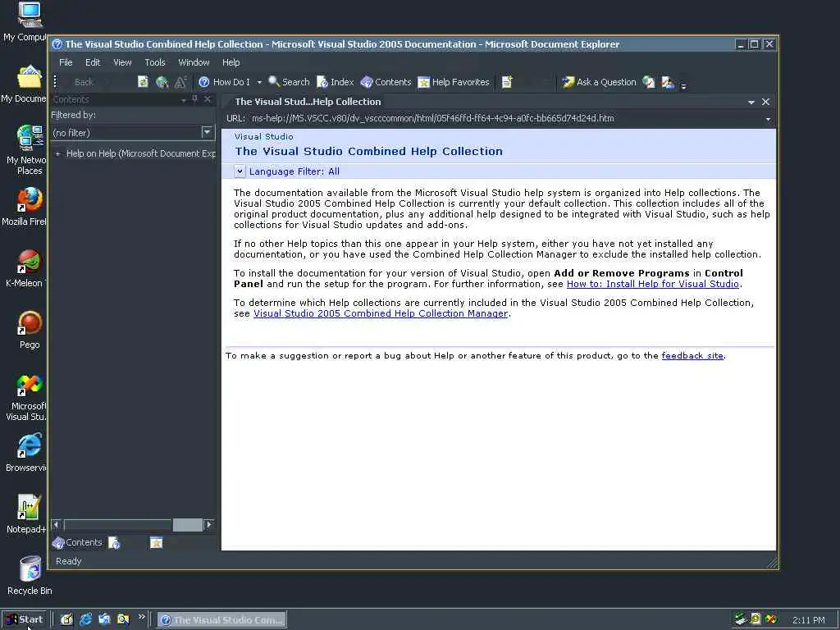Open the Tools menu
Viewport: 840px width, 630px height.
155,62
